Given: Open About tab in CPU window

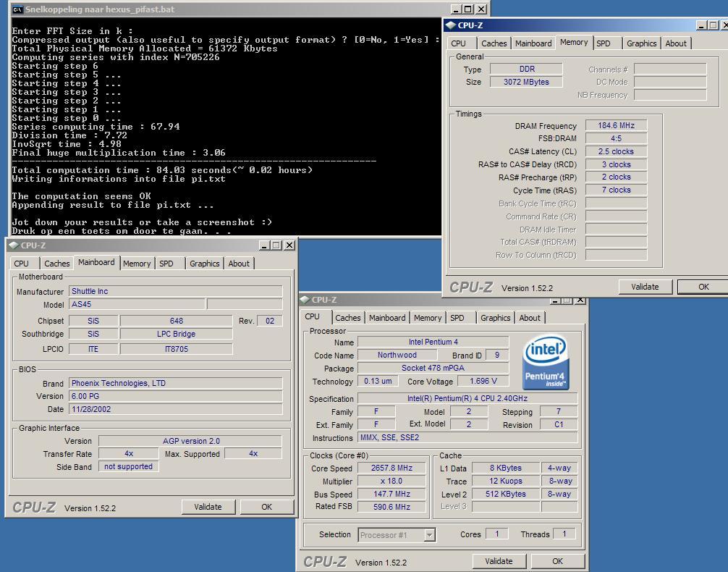Looking at the screenshot, I should (530, 318).
